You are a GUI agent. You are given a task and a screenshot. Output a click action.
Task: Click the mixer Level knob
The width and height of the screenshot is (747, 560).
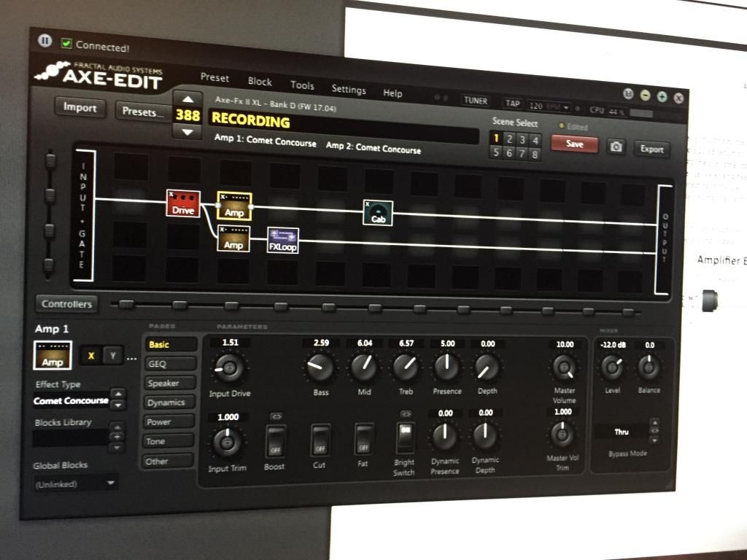(612, 367)
